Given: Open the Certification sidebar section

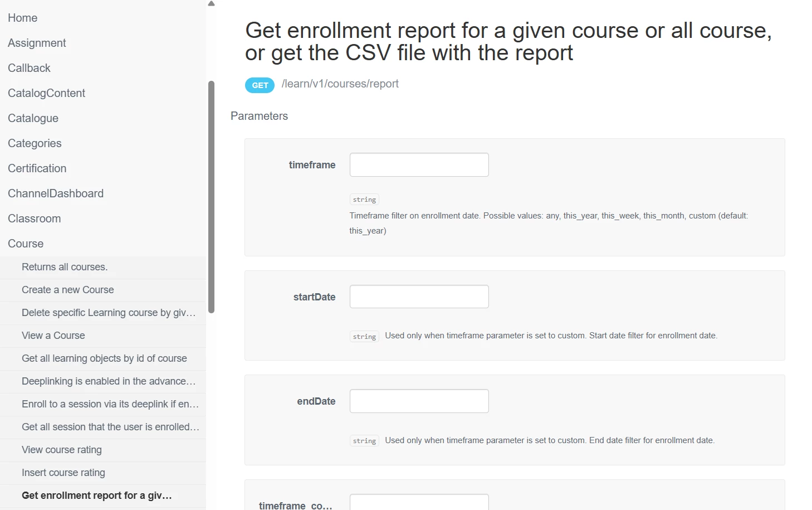Looking at the screenshot, I should pyautogui.click(x=37, y=168).
